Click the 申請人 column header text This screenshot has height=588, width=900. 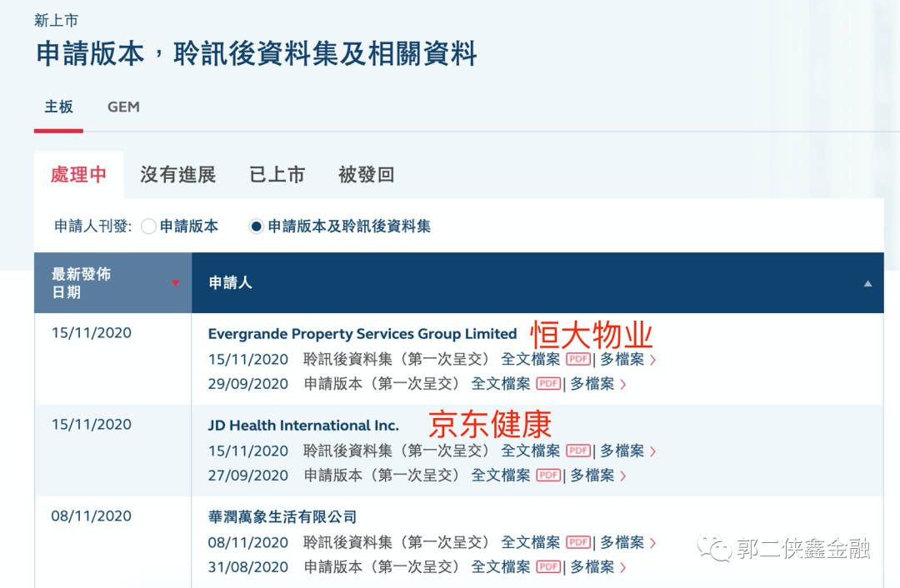pyautogui.click(x=230, y=283)
